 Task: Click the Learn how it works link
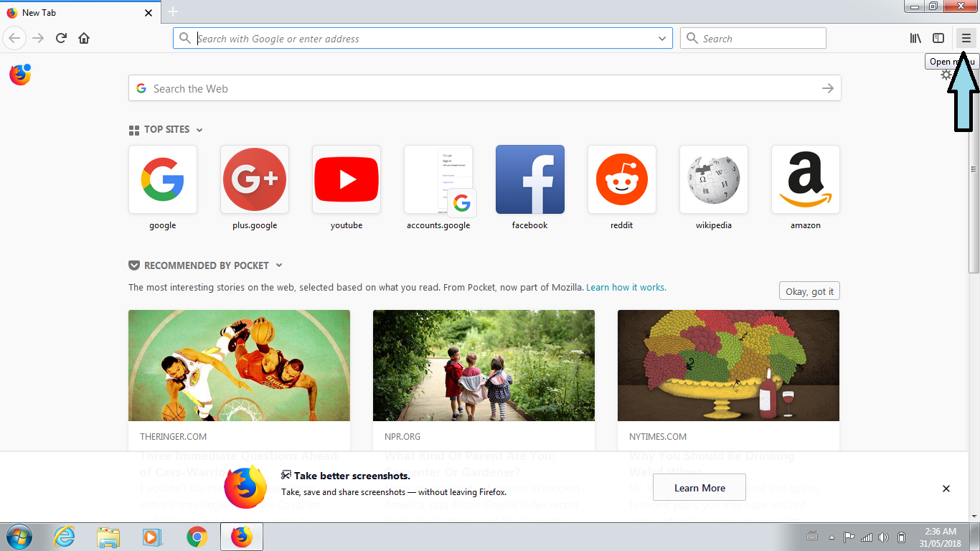pos(626,287)
